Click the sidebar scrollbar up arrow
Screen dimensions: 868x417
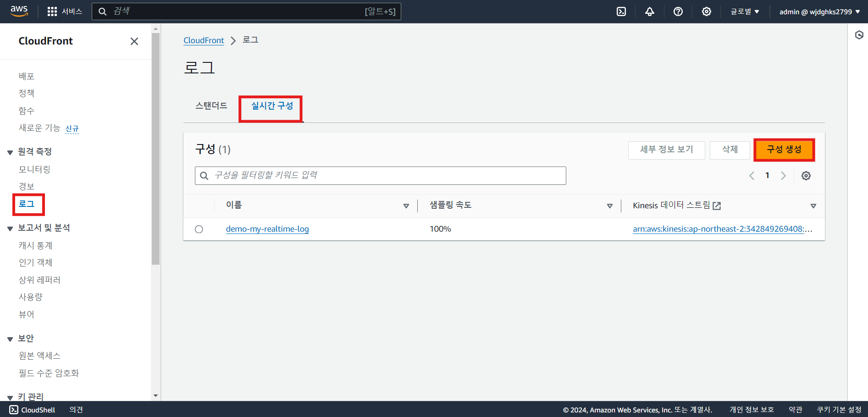(x=155, y=28)
